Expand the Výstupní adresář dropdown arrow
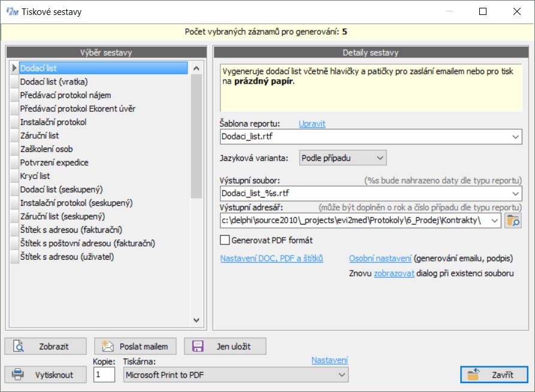The height and width of the screenshot is (392, 535). (495, 221)
